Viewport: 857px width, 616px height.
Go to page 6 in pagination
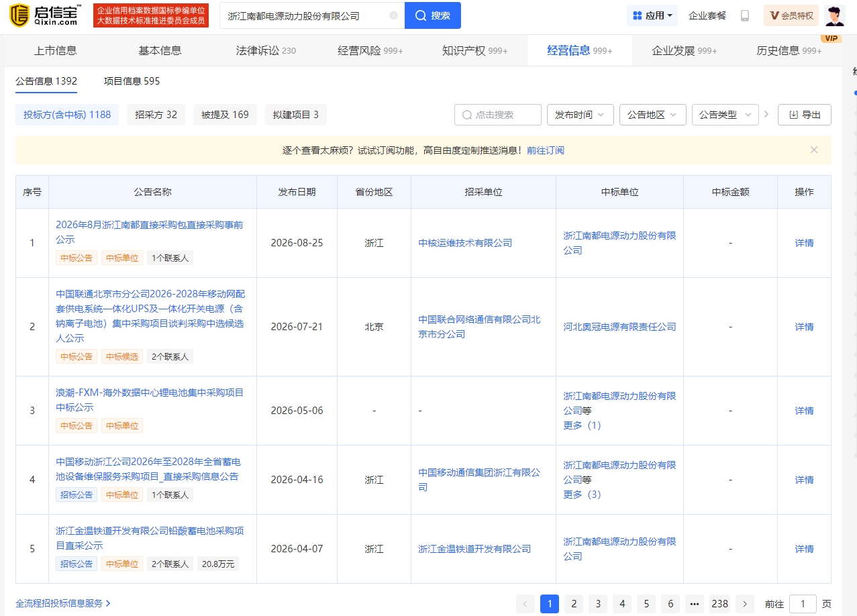tap(670, 603)
